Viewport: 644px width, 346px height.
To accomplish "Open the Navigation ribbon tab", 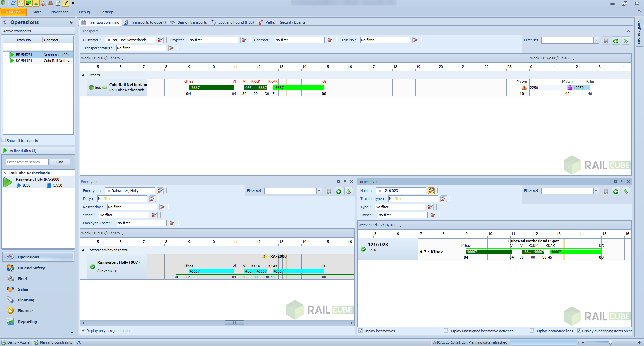I will pyautogui.click(x=60, y=12).
